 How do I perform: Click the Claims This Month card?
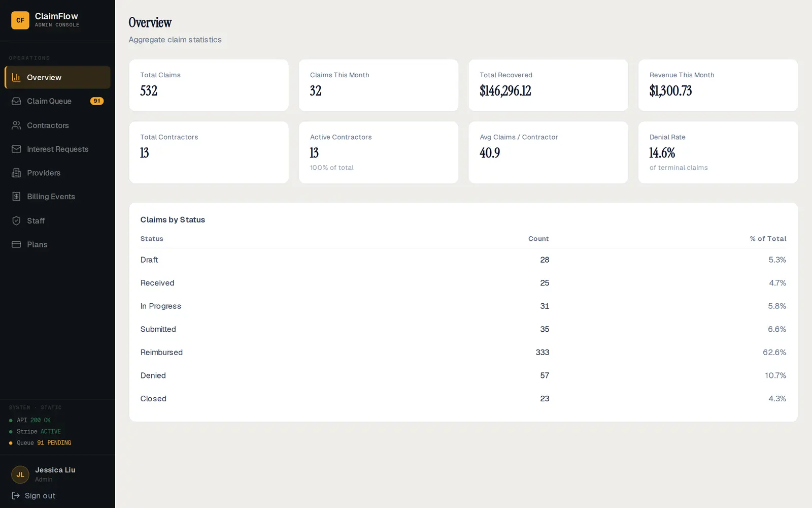click(x=379, y=85)
